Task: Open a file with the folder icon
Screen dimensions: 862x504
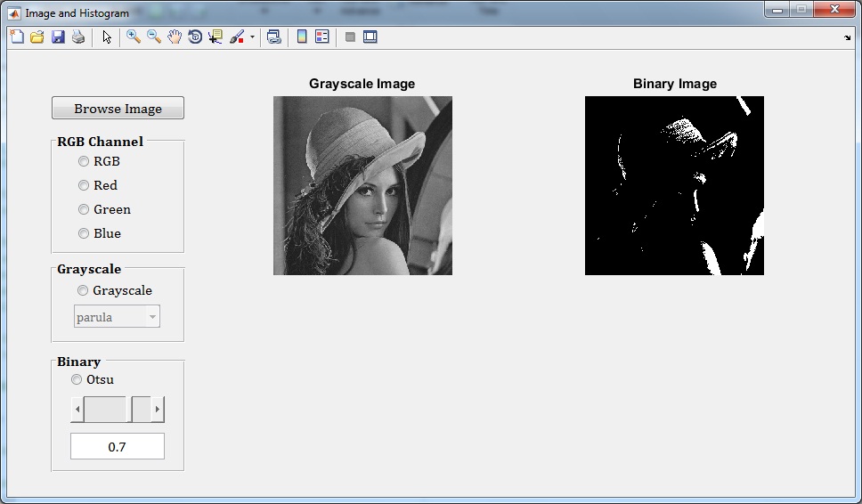Action: tap(37, 37)
